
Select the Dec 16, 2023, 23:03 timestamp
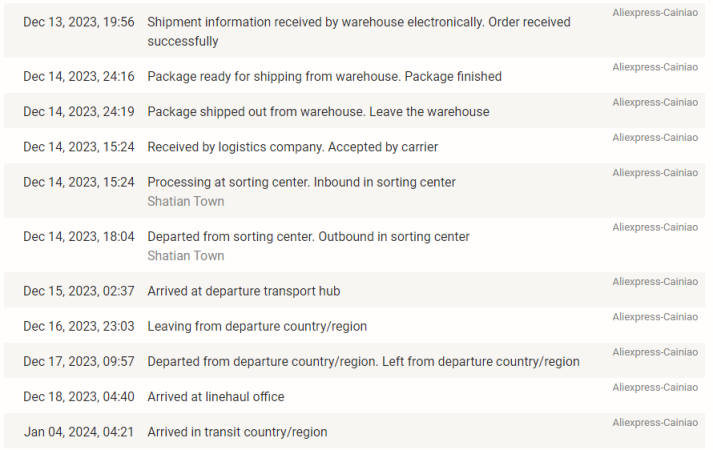coord(79,326)
